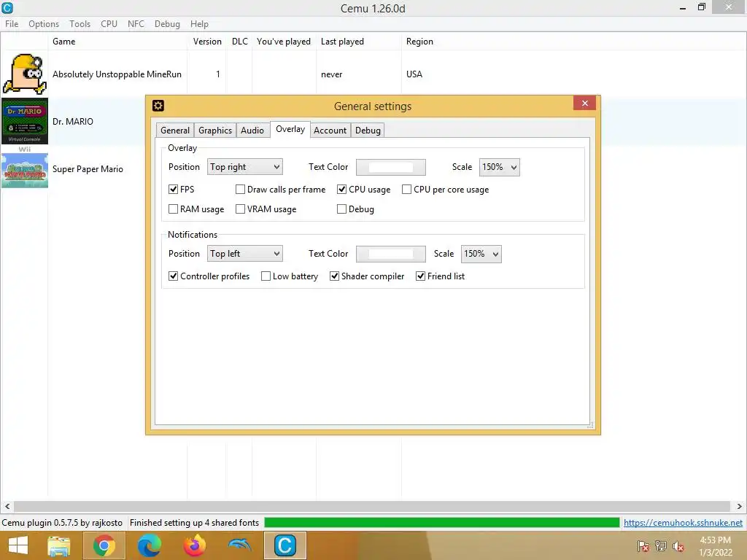The width and height of the screenshot is (747, 560).
Task: Launch Google Chrome from taskbar
Action: pos(104,545)
